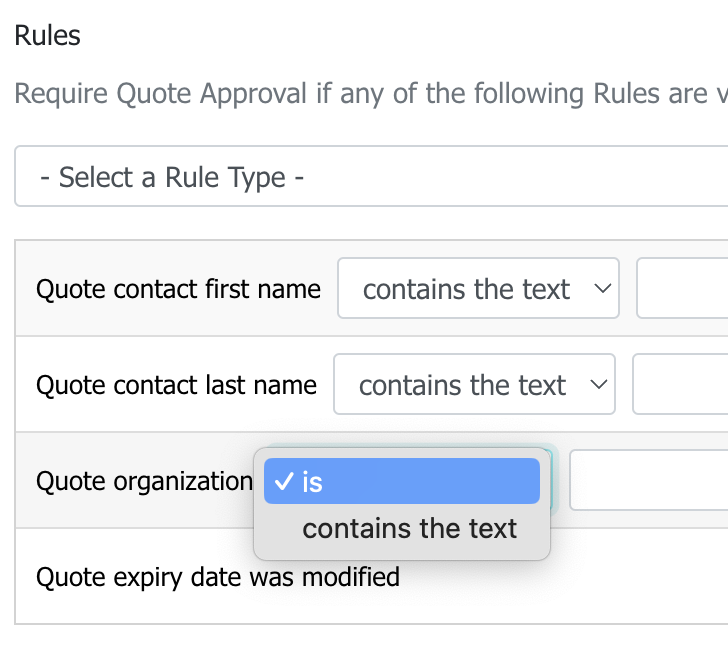
Task: Focus the Quote organization value field
Action: [649, 480]
